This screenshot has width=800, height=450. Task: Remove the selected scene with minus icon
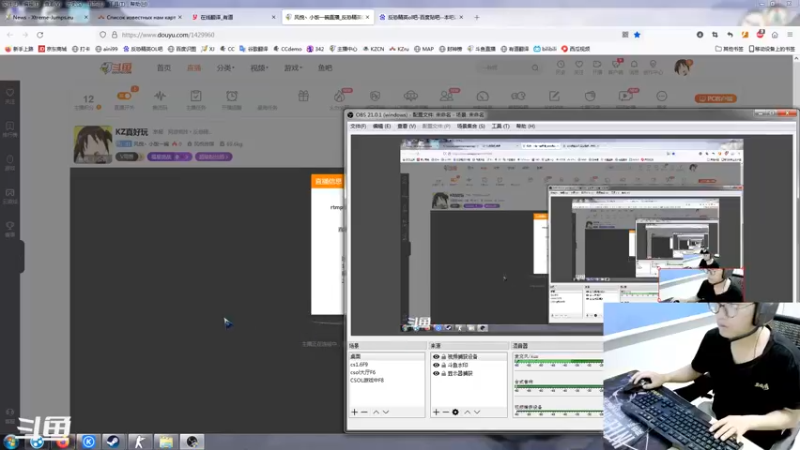click(364, 412)
